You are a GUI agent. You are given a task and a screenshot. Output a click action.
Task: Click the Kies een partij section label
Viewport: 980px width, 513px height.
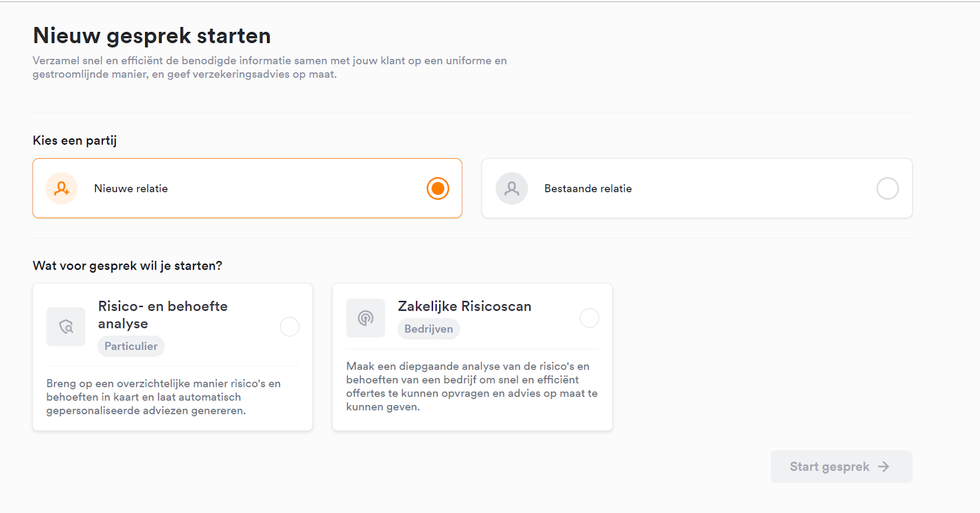(x=75, y=140)
